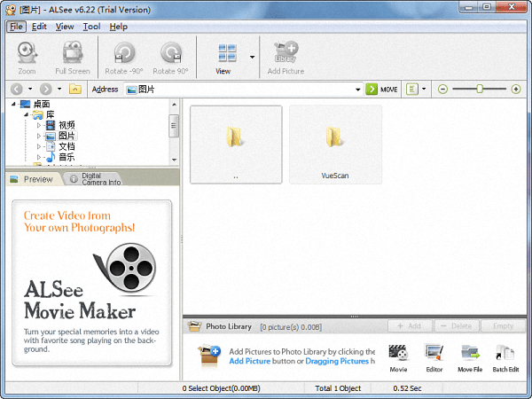Screen dimensions: 532x399
Task: Open the Movie maker tool
Action: 399,358
